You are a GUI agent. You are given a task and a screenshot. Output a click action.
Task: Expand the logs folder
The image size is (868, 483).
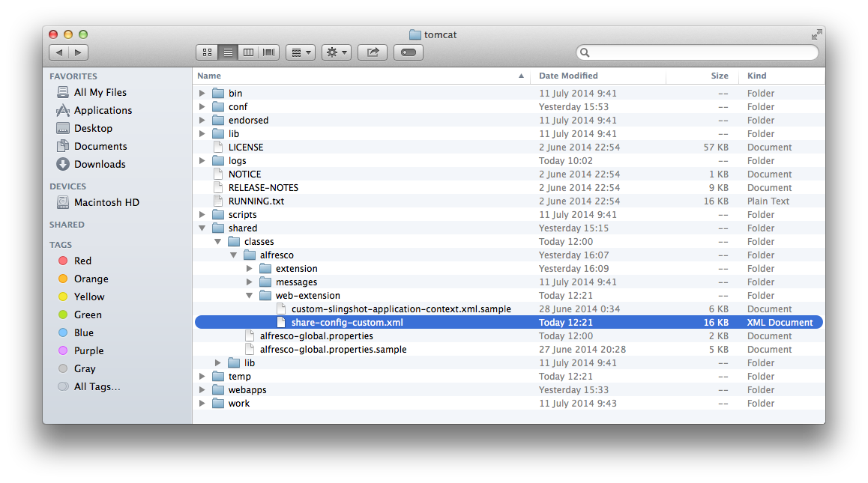202,161
